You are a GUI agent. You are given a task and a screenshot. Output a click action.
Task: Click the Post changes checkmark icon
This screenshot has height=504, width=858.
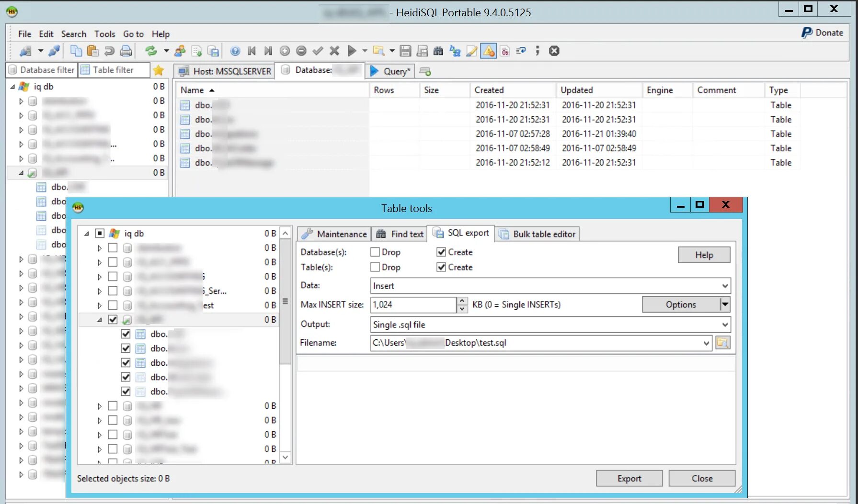click(x=318, y=51)
